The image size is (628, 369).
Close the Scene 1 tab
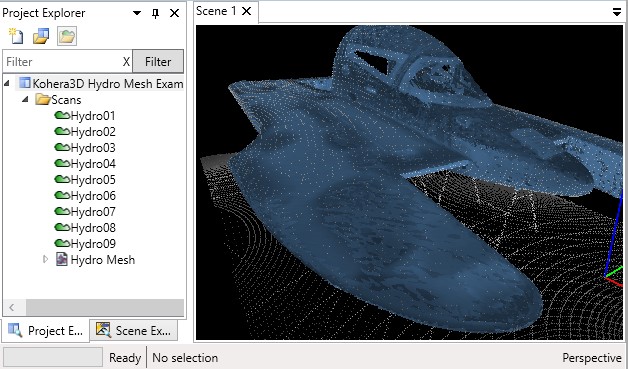point(247,11)
